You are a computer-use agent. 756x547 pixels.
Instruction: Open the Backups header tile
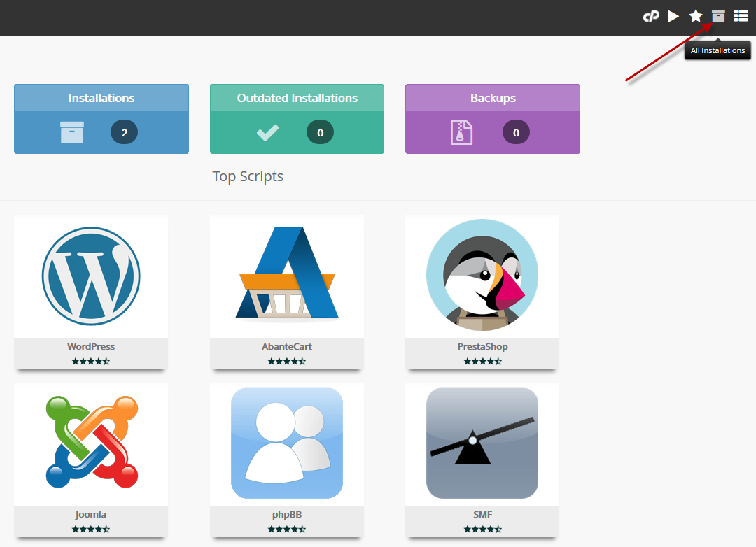point(493,98)
